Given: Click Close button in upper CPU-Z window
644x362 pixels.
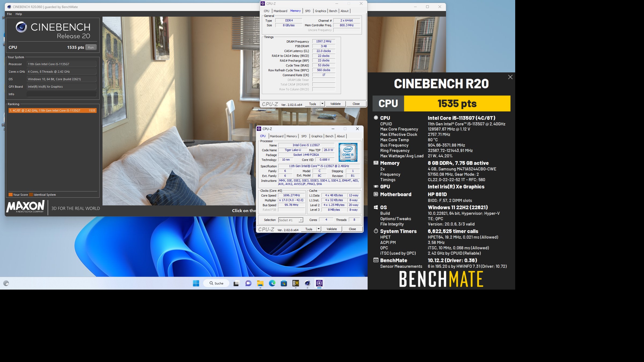Looking at the screenshot, I should click(x=356, y=104).
